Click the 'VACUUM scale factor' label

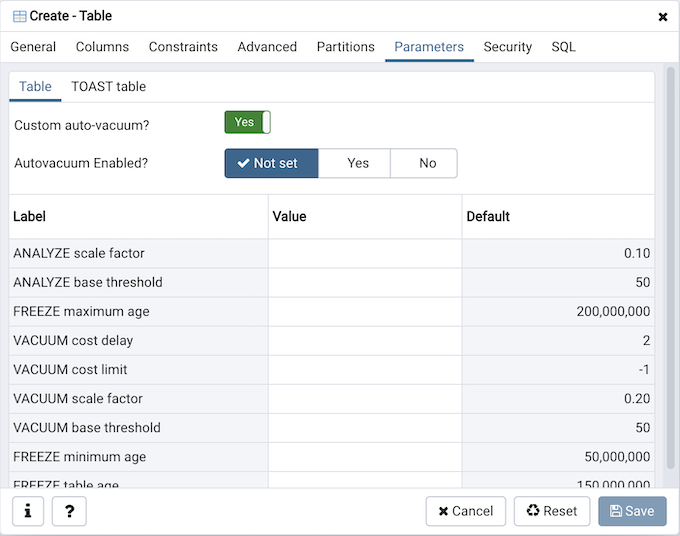point(78,399)
